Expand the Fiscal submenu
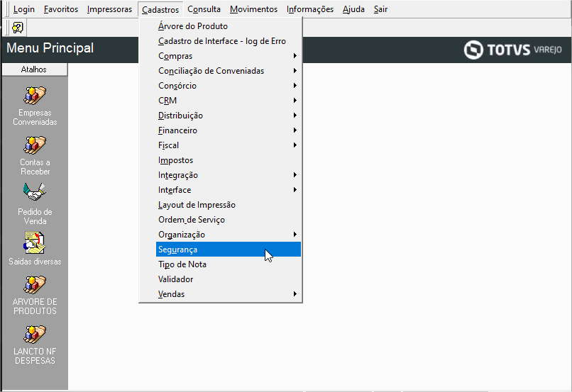 tap(229, 145)
